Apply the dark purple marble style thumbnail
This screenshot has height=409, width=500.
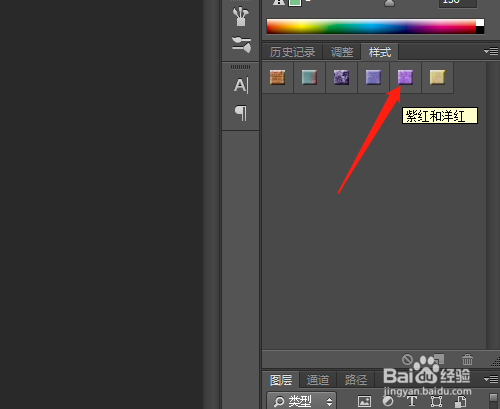coord(341,77)
